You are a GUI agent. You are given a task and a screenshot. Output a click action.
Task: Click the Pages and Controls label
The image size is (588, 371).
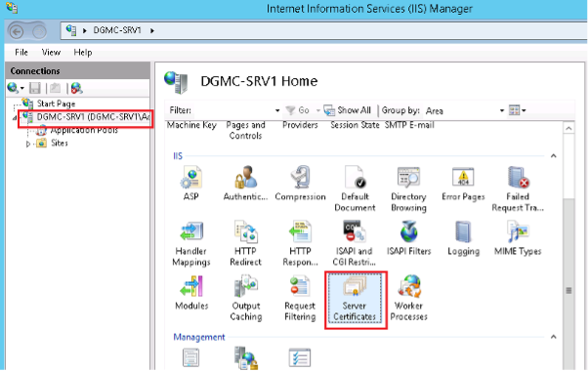click(245, 131)
